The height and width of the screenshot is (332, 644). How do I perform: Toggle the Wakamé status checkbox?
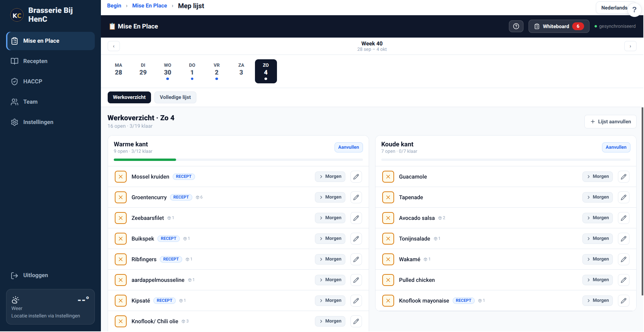click(388, 259)
